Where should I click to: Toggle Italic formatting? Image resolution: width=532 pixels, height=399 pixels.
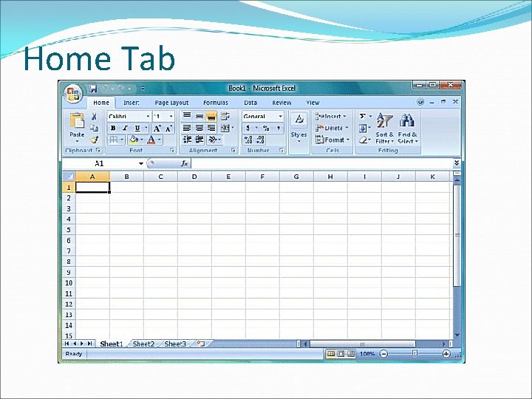point(125,128)
